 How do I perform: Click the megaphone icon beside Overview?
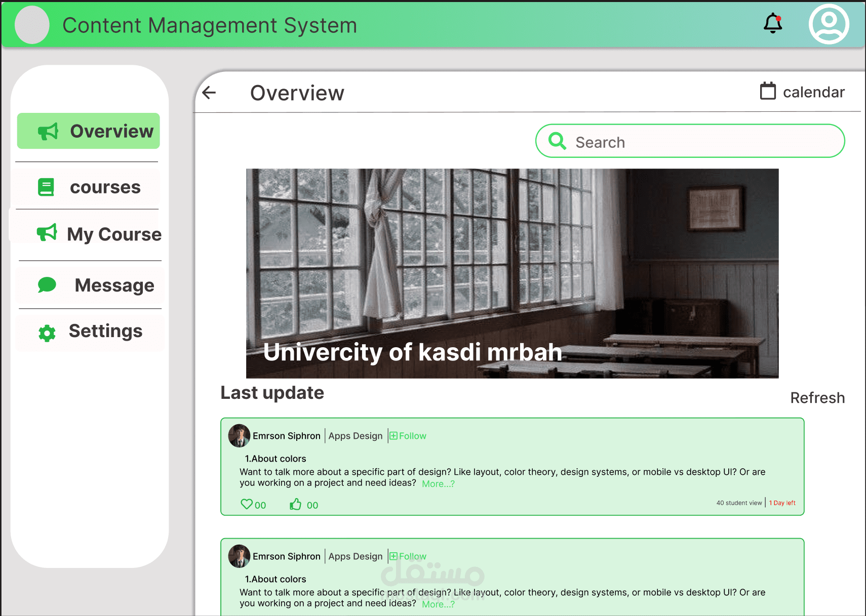pyautogui.click(x=48, y=132)
